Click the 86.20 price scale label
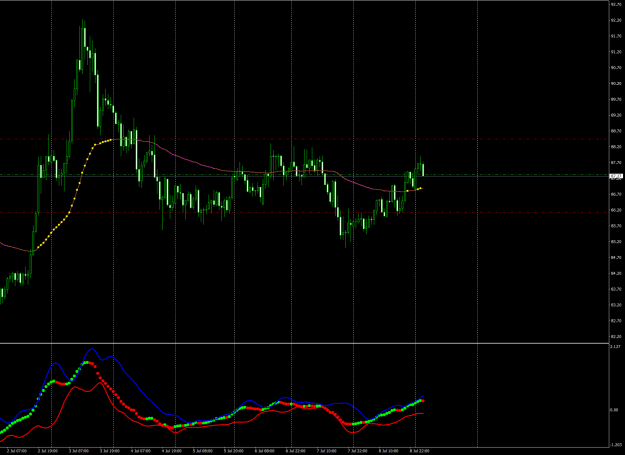The image size is (625, 455). tap(616, 210)
